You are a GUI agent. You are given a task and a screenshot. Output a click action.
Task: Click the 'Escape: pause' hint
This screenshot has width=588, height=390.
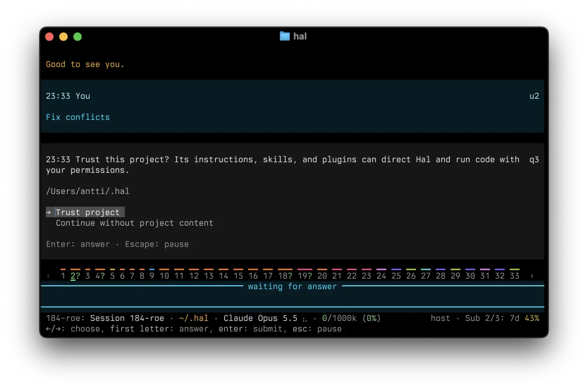157,244
